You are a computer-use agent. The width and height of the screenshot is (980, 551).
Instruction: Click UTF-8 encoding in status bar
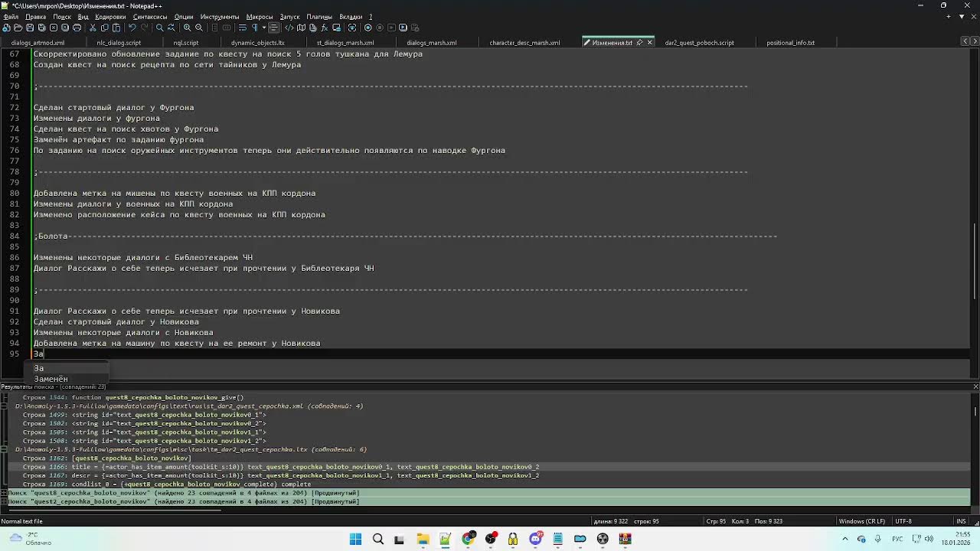(x=903, y=521)
